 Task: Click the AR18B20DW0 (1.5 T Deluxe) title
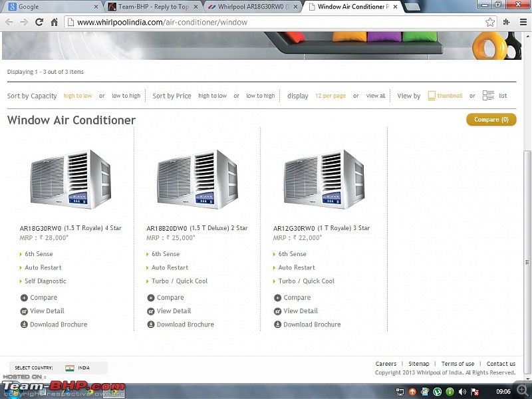tap(197, 228)
